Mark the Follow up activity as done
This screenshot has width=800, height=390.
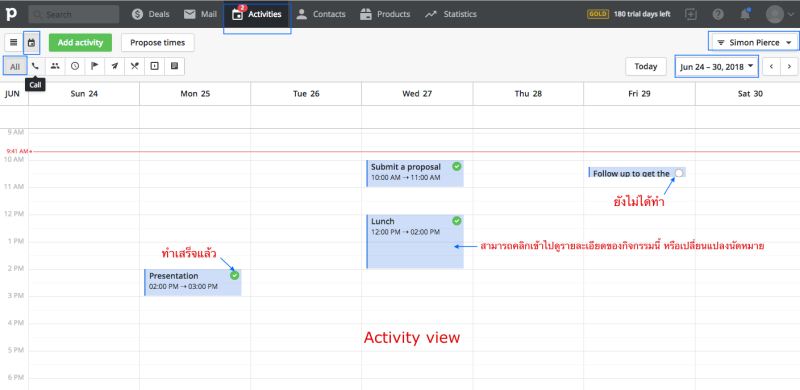679,173
